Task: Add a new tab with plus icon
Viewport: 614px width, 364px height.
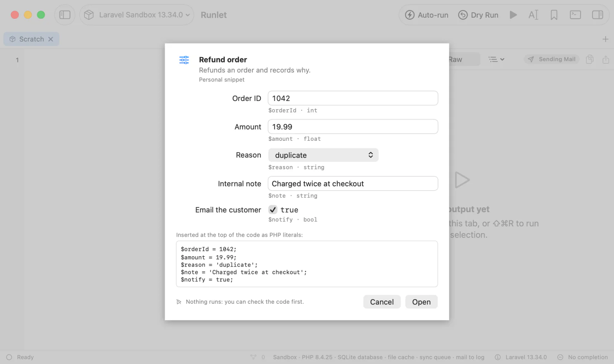Action: point(606,39)
